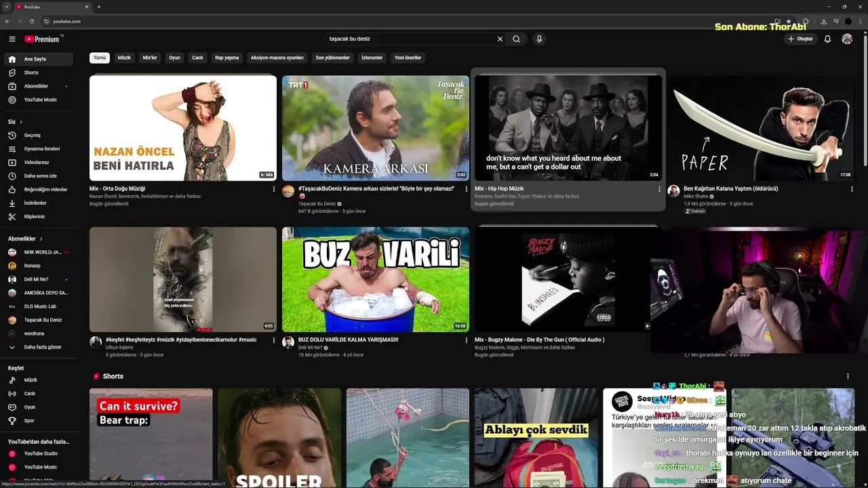Open more options for Mix - Orta Doğu Müziği
The height and width of the screenshot is (488, 868).
point(274,189)
